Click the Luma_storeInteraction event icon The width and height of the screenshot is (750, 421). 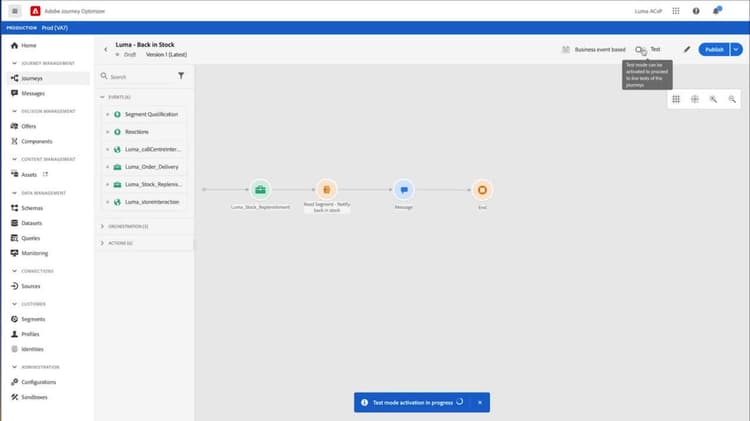point(117,202)
